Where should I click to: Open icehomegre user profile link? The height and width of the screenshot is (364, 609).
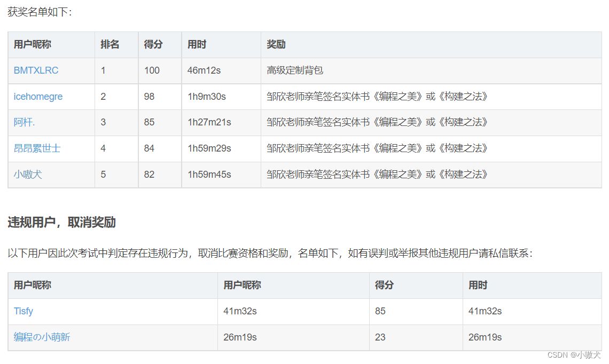(x=38, y=96)
